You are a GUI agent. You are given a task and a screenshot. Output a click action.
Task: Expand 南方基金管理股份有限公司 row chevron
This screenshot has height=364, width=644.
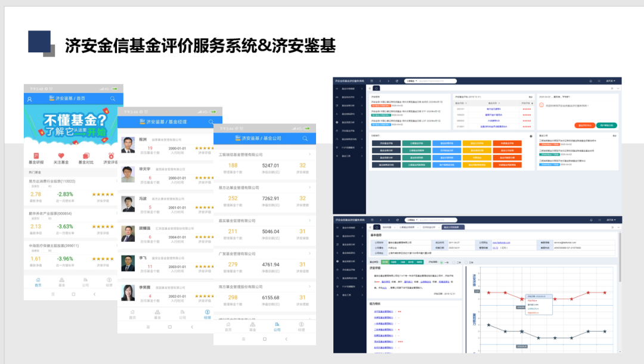309,287
